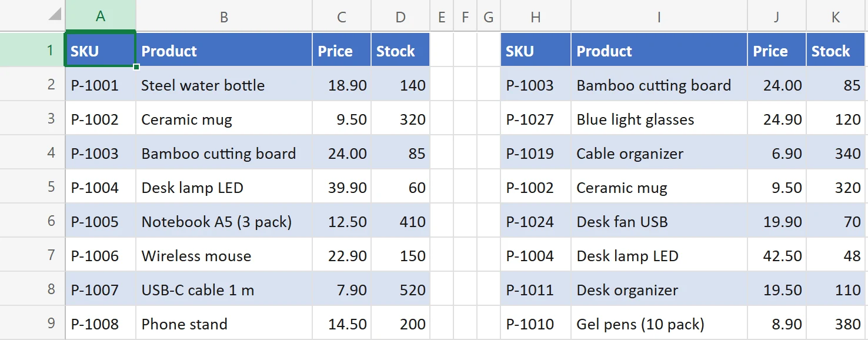868x340 pixels.
Task: Select the Cable organizer cell
Action: pyautogui.click(x=659, y=152)
